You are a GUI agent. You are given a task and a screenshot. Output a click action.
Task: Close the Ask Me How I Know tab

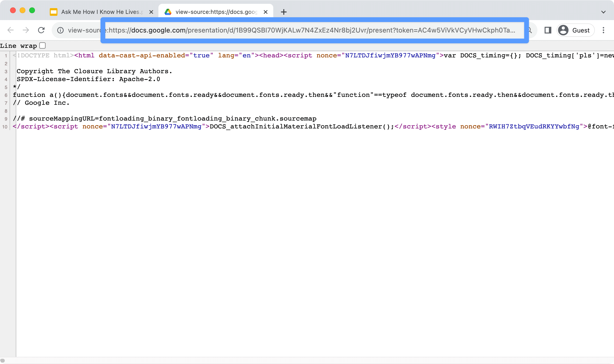tap(151, 12)
